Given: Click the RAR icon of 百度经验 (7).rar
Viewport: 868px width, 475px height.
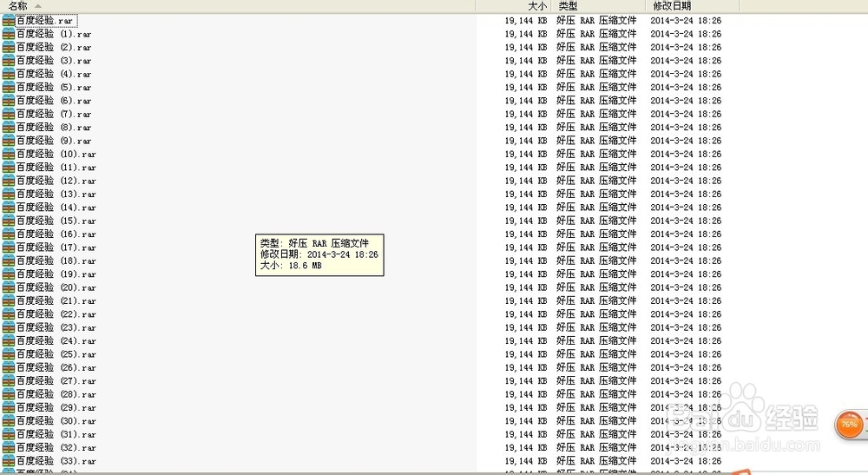Looking at the screenshot, I should click(9, 114).
